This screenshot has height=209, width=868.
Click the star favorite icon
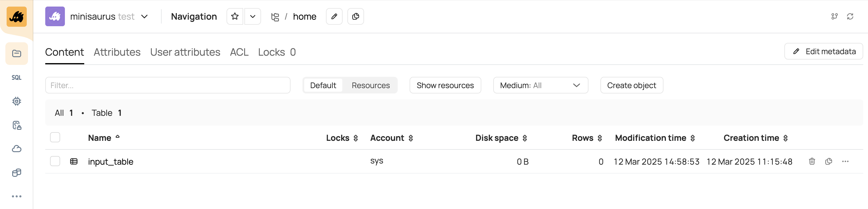point(235,16)
